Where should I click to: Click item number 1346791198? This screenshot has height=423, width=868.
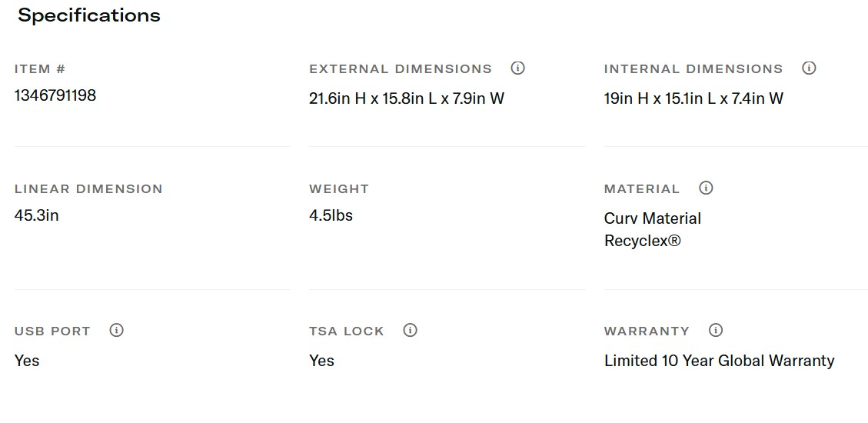click(55, 96)
